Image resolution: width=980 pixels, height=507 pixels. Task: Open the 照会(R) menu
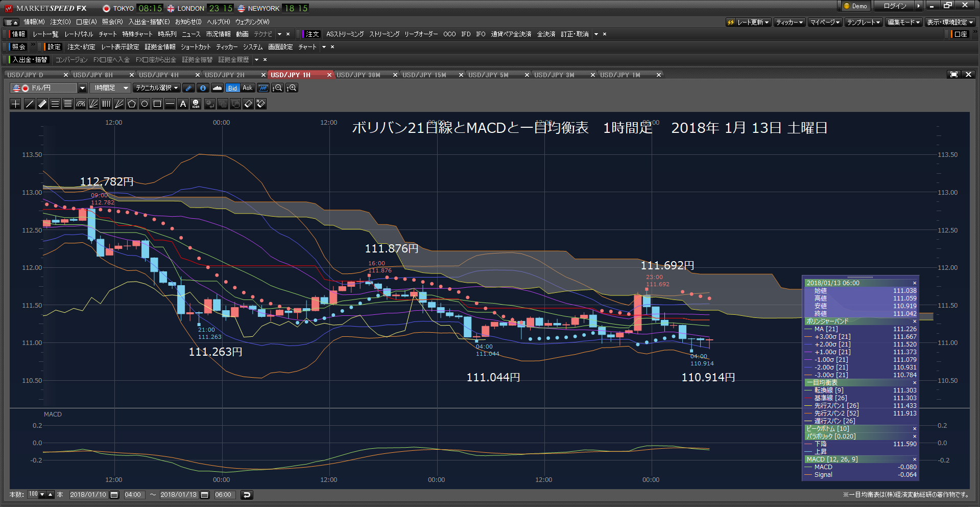tap(112, 22)
